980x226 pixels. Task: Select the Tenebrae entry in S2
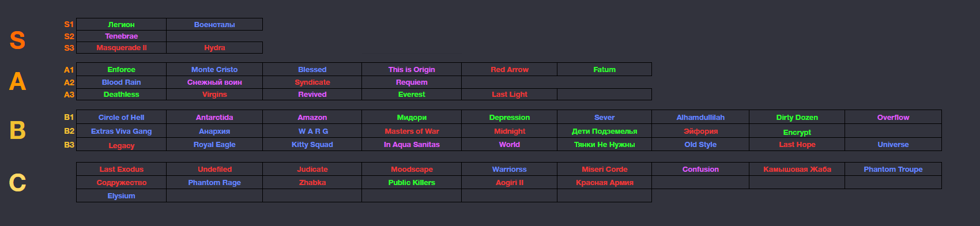[121, 36]
